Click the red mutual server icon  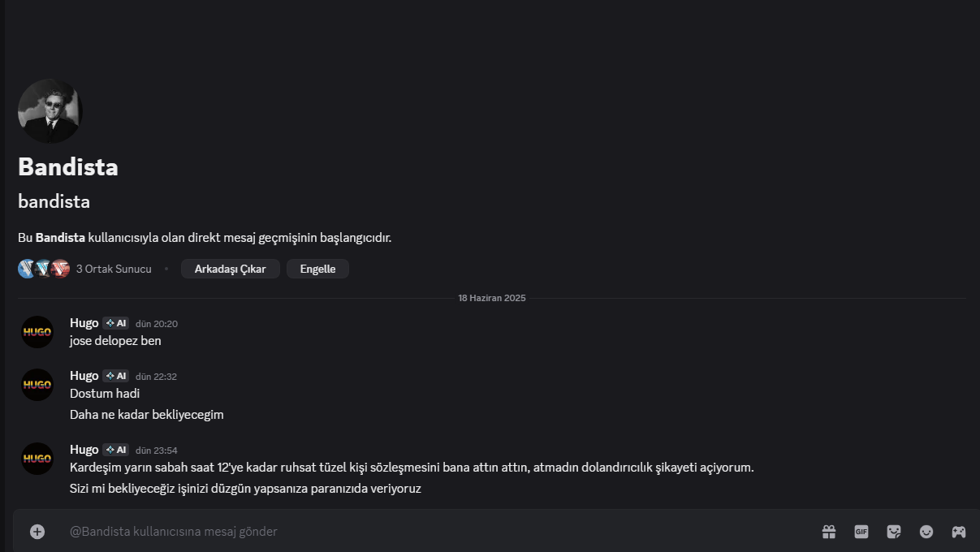(x=61, y=269)
